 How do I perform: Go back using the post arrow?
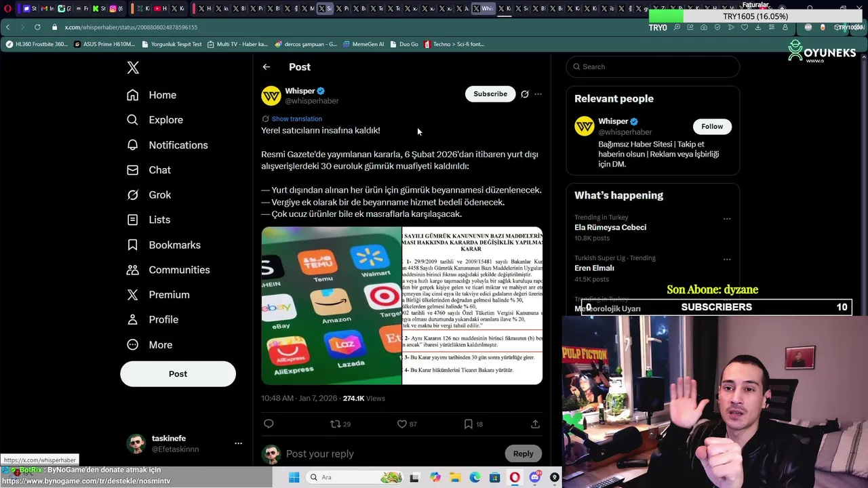tap(267, 67)
